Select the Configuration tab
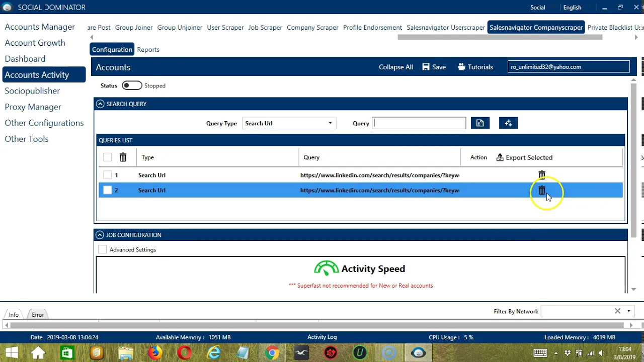 (112, 49)
